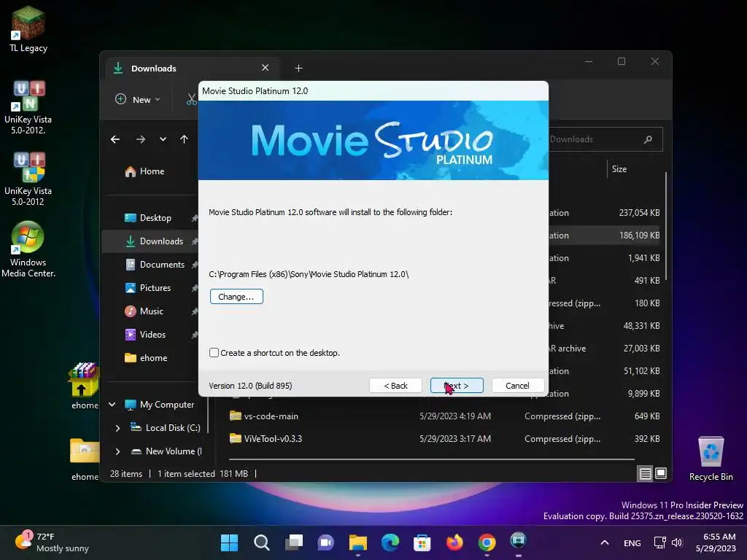Image resolution: width=747 pixels, height=560 pixels.
Task: Open the Windows Start menu
Action: pos(229,542)
